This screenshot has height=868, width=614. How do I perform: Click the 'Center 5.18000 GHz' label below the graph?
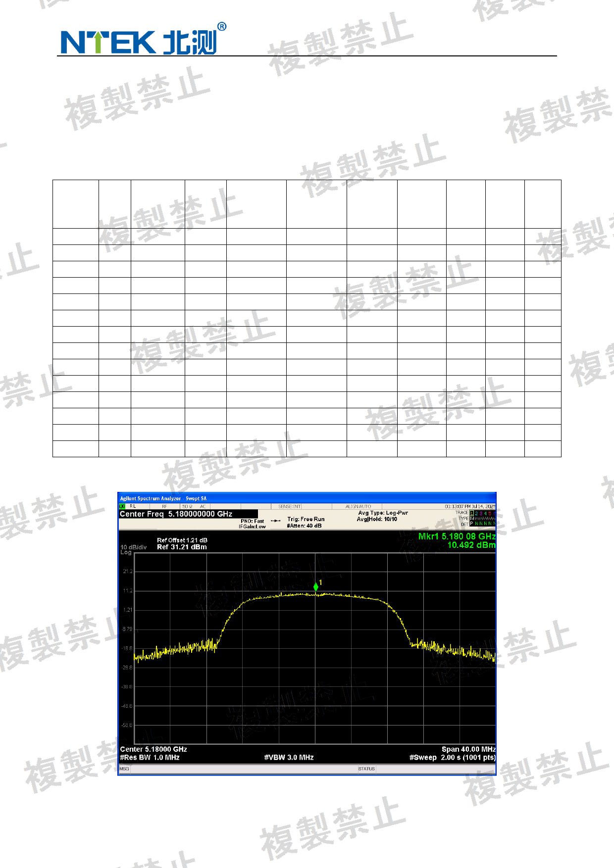[153, 749]
